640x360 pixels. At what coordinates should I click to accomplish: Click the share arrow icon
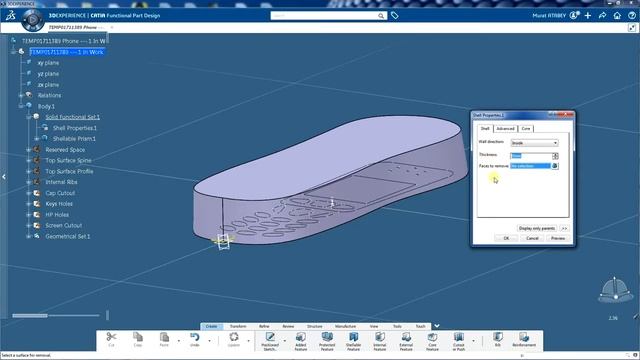(x=602, y=16)
